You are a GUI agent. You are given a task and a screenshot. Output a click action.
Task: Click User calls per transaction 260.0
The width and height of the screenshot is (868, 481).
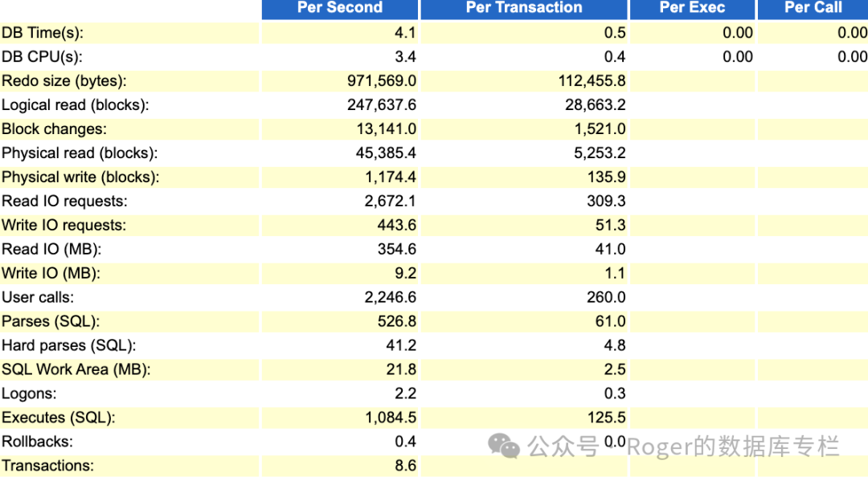tap(606, 297)
